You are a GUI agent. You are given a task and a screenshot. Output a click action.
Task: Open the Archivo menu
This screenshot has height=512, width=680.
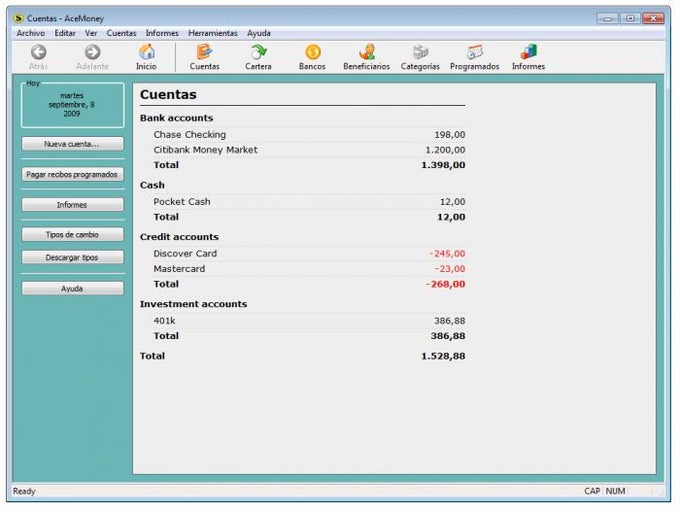pyautogui.click(x=30, y=33)
